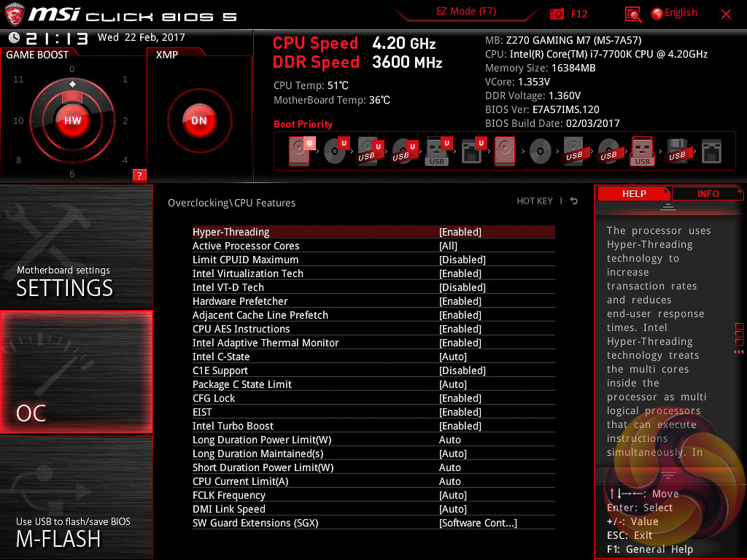
Task: Click the red collapse arrows at panel edge
Action: (739, 352)
